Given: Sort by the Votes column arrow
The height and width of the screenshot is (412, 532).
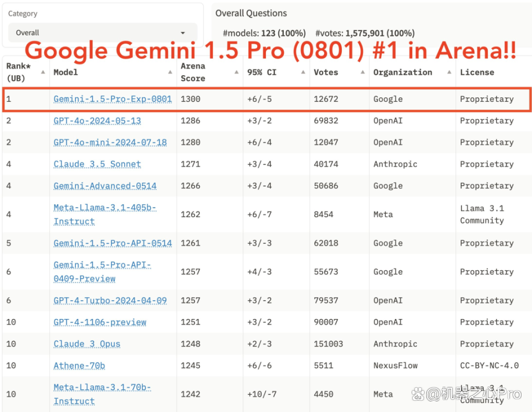Looking at the screenshot, I should tap(362, 72).
